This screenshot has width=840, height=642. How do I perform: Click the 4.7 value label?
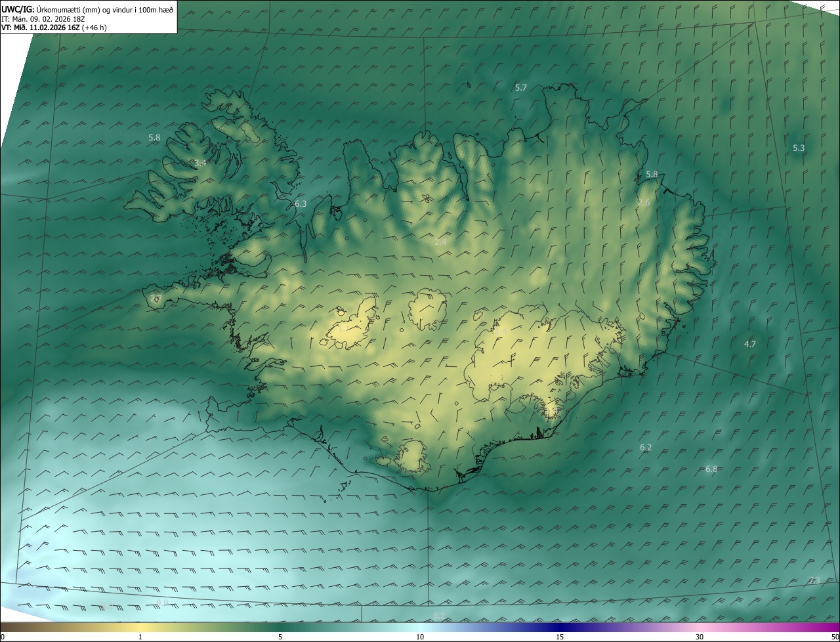750,344
